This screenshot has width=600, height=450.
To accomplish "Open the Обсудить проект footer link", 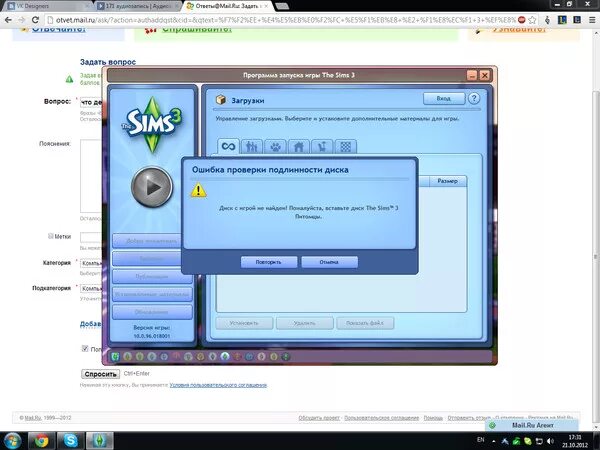I will tap(319, 418).
